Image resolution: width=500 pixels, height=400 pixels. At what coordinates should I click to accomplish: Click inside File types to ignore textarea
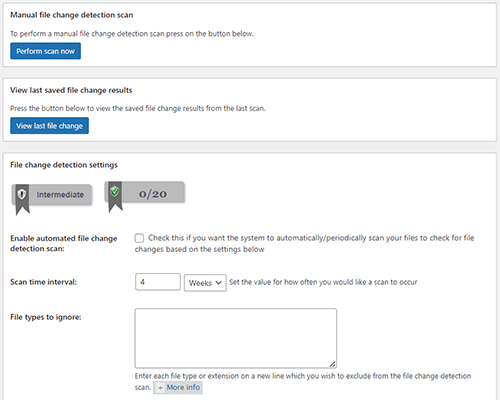[x=236, y=338]
